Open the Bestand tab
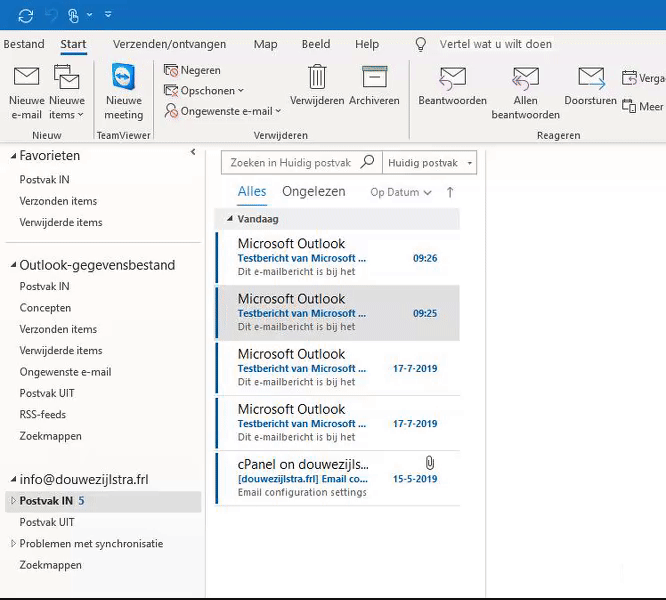 click(x=24, y=44)
